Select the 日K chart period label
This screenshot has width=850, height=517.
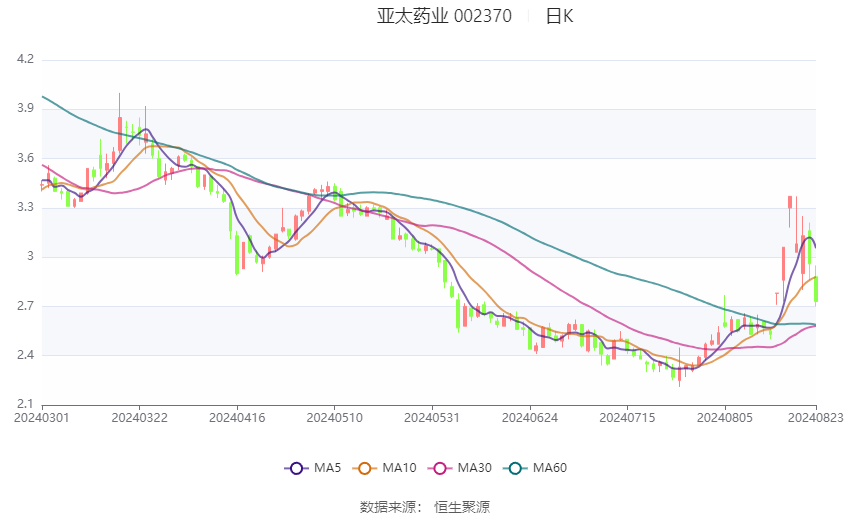pyautogui.click(x=559, y=16)
